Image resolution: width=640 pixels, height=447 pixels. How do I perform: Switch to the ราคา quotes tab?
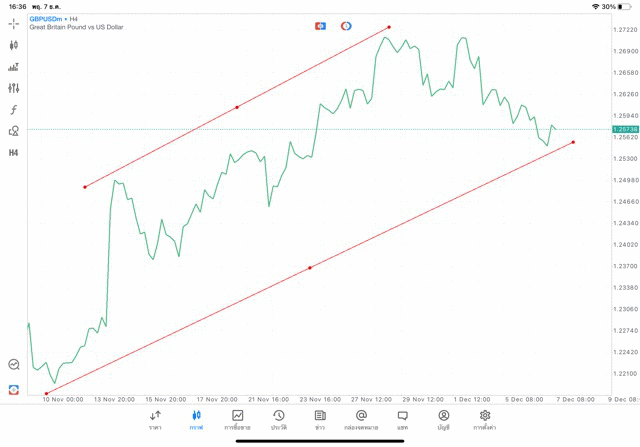[155, 419]
